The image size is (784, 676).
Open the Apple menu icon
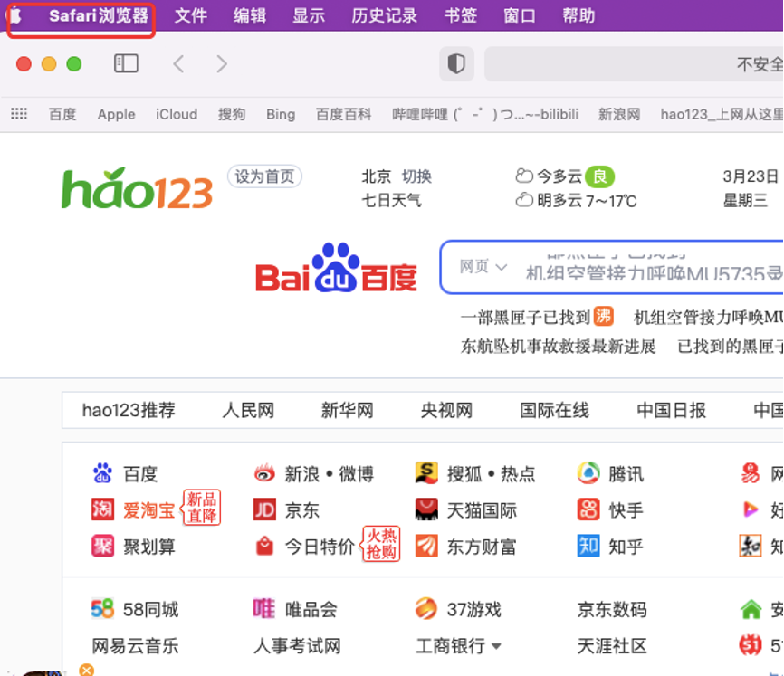tap(14, 16)
